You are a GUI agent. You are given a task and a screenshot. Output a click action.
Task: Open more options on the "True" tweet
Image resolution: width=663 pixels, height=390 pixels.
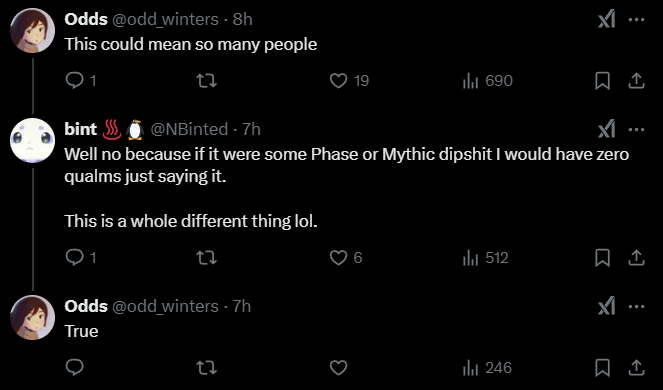point(636,306)
